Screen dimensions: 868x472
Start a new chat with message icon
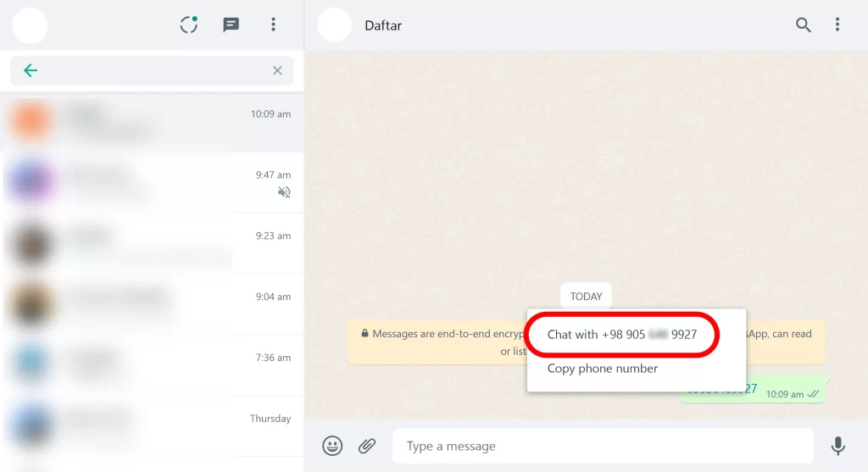pyautogui.click(x=231, y=25)
